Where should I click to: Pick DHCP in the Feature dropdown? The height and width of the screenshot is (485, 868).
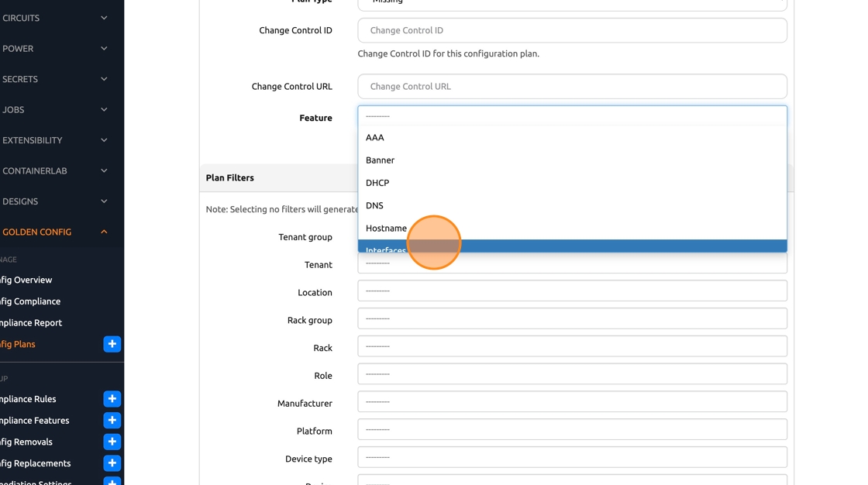377,183
